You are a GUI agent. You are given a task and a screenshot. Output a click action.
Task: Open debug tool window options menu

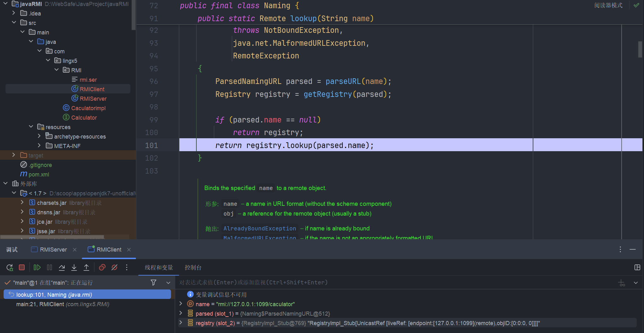(x=620, y=249)
